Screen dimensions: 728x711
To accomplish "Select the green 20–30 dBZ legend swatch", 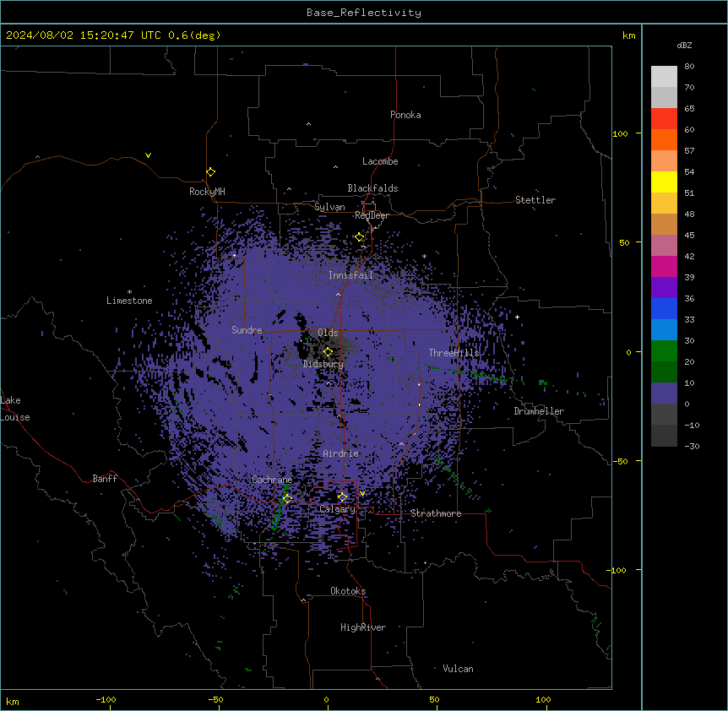I will 664,351.
